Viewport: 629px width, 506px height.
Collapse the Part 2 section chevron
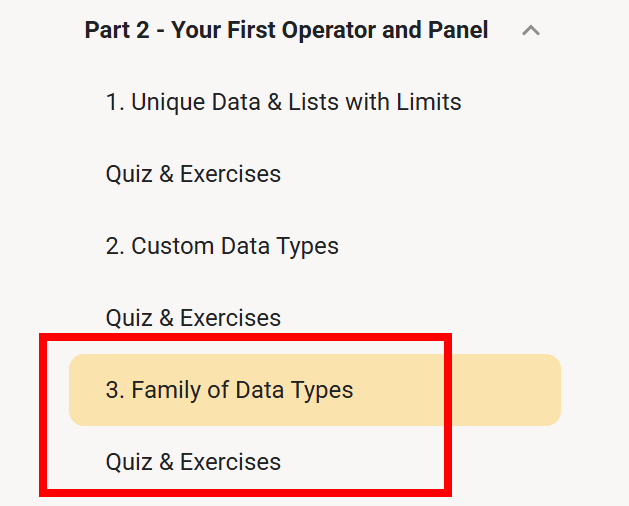531,31
